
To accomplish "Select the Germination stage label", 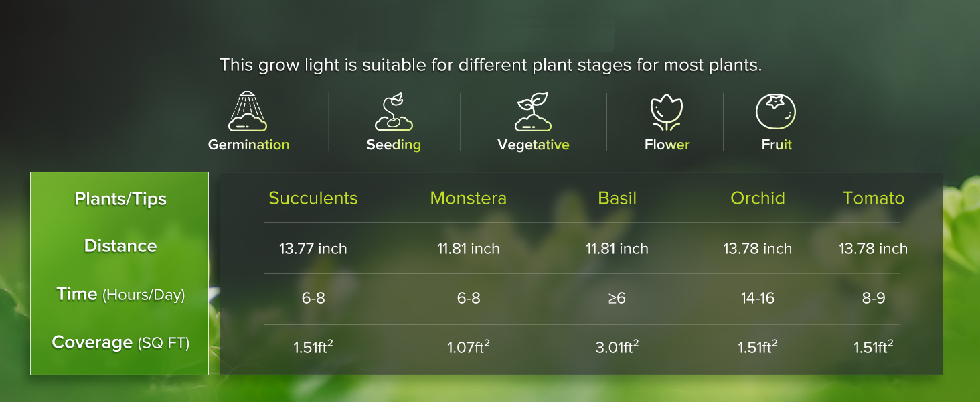I will click(248, 145).
